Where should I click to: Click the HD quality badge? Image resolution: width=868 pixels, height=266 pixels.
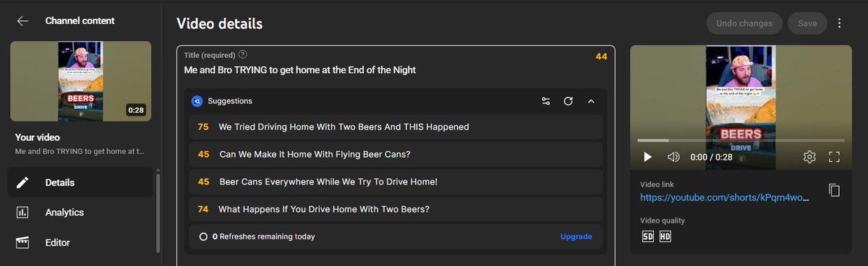click(x=665, y=236)
